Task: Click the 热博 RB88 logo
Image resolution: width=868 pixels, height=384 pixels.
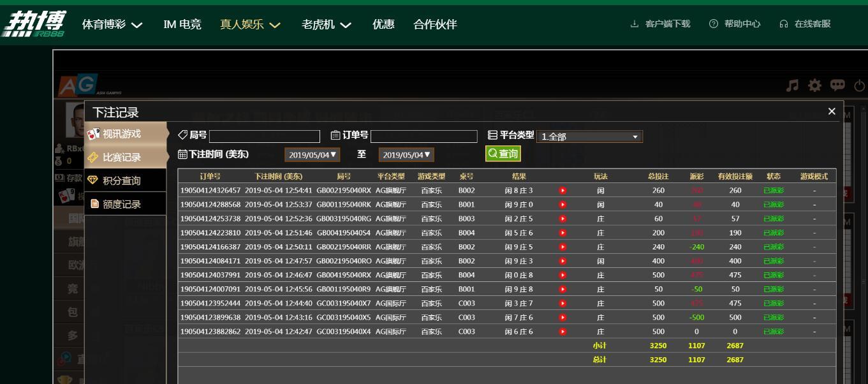Action: (34, 24)
